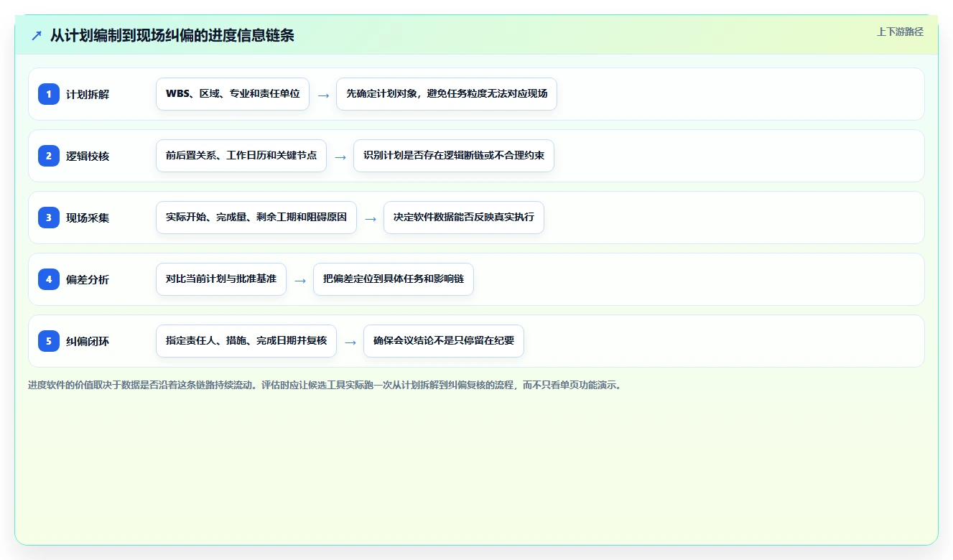Click the 指定责任人、措施、完成日期并复核 chip
Screen dimensions: 953x560
coord(246,341)
